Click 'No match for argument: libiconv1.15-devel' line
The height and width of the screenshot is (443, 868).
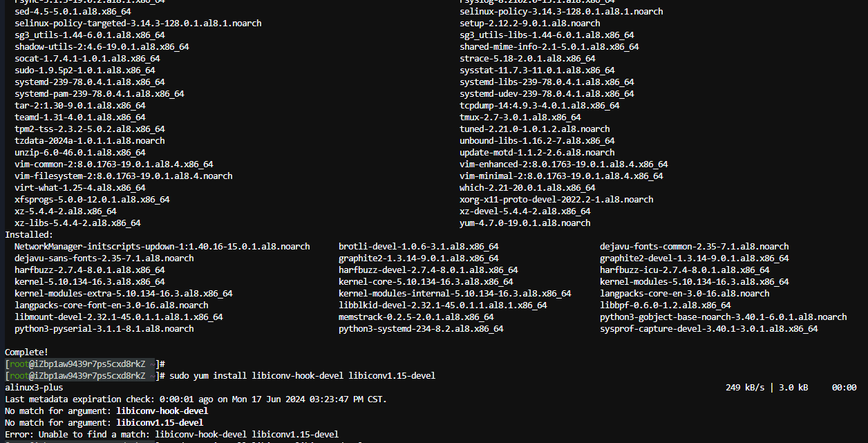(x=104, y=422)
